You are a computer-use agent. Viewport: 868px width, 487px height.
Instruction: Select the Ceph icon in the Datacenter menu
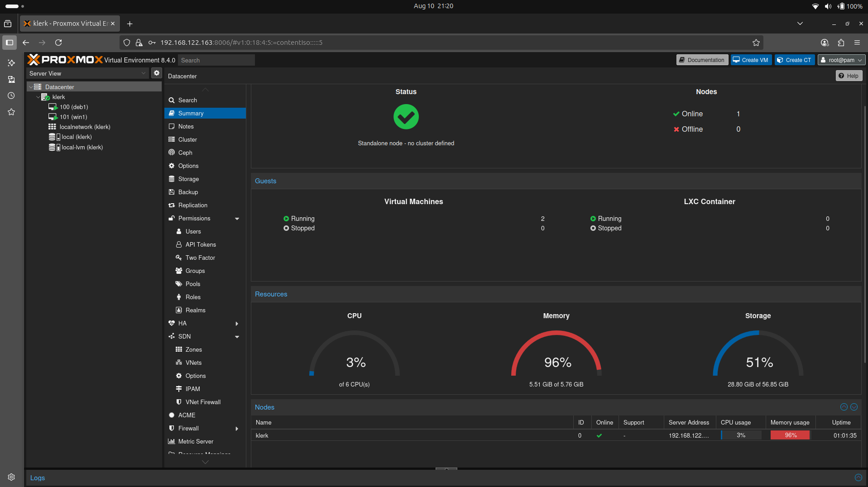coord(171,153)
